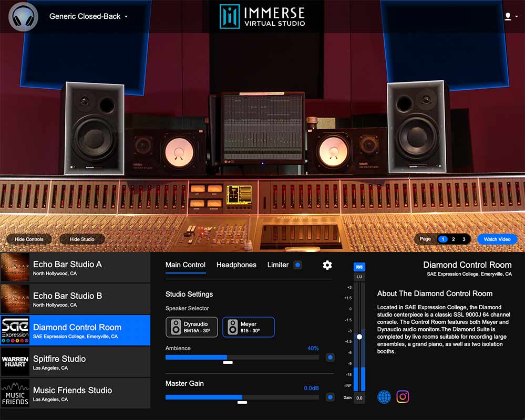Open the Instagram icon link

[403, 396]
